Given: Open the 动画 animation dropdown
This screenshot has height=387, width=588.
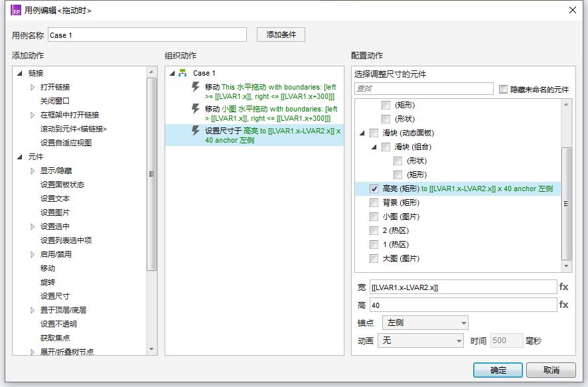Looking at the screenshot, I should pos(420,341).
